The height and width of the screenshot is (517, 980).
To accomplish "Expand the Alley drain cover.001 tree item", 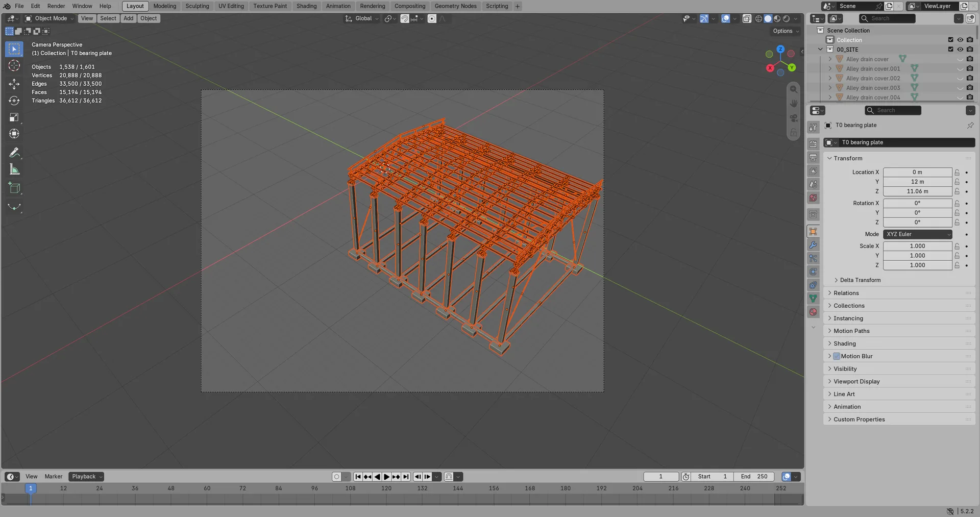I will (830, 68).
